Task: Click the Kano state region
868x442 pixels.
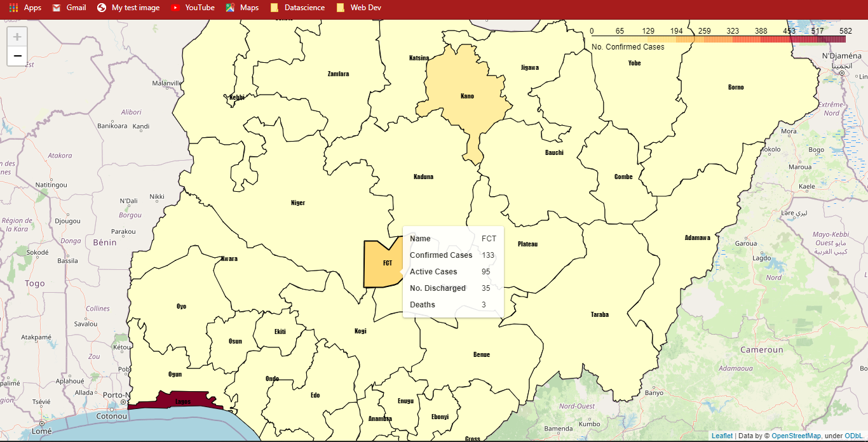Action: coord(468,96)
